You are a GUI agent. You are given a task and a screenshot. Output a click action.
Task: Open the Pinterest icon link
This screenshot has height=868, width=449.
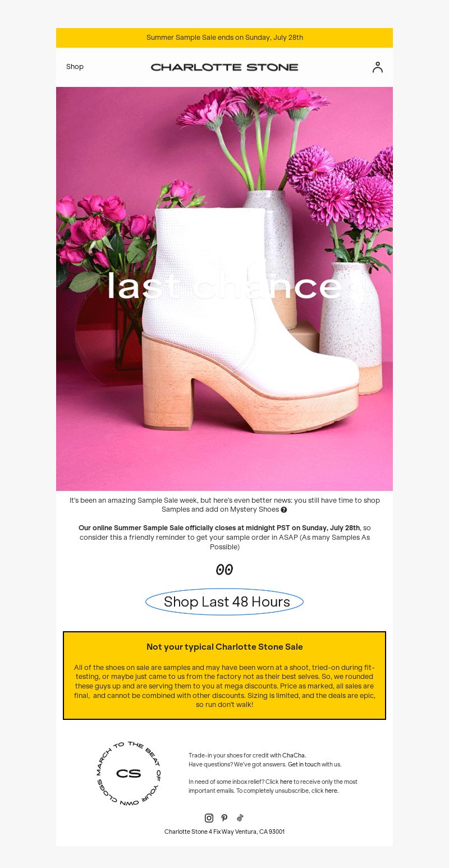tap(224, 818)
